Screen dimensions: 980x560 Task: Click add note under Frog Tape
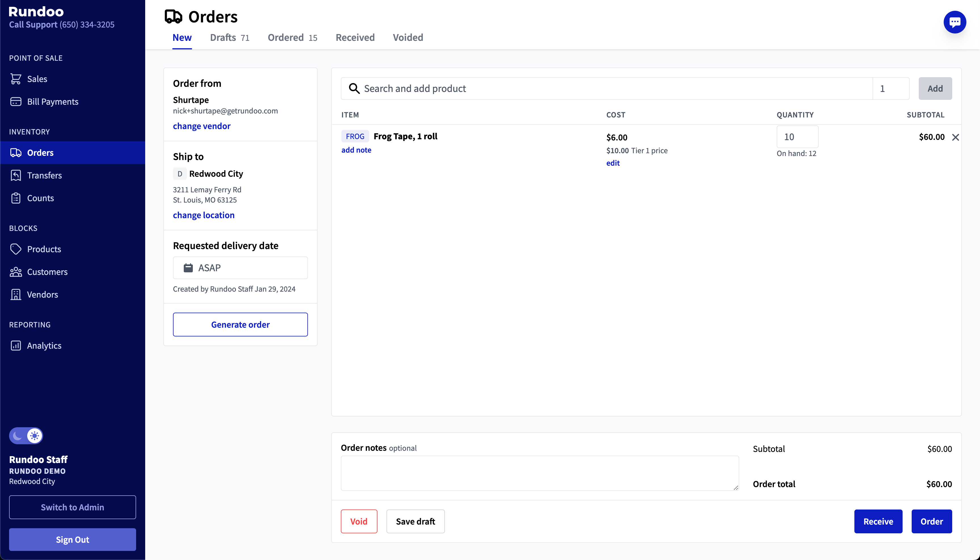[x=356, y=150]
